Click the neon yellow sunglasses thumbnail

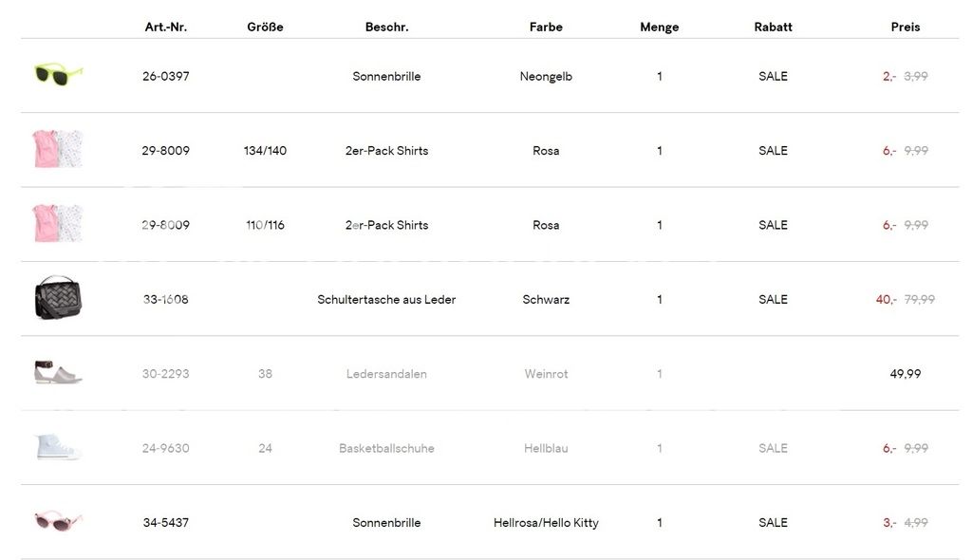(x=59, y=75)
